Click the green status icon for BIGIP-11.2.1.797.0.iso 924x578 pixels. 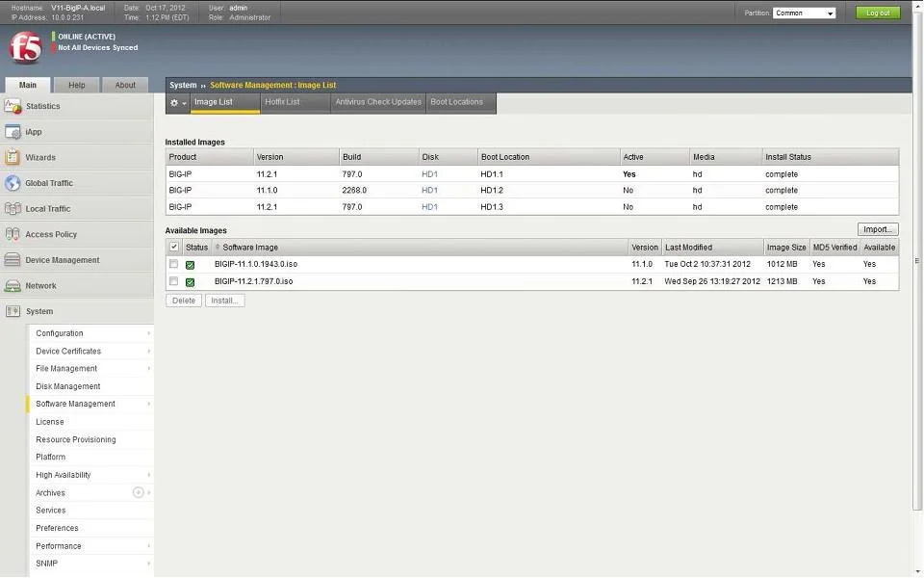[x=190, y=282]
